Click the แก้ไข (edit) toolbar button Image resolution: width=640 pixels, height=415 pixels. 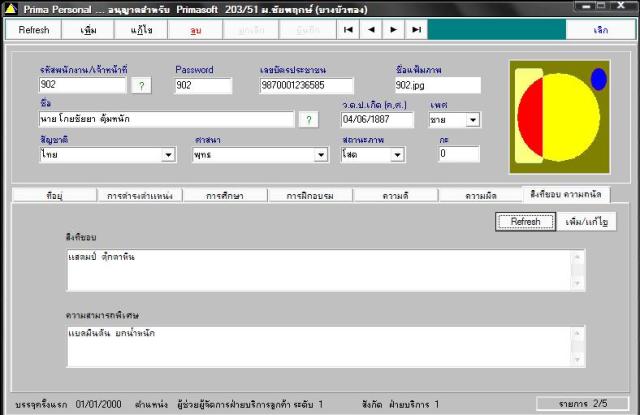pos(141,30)
